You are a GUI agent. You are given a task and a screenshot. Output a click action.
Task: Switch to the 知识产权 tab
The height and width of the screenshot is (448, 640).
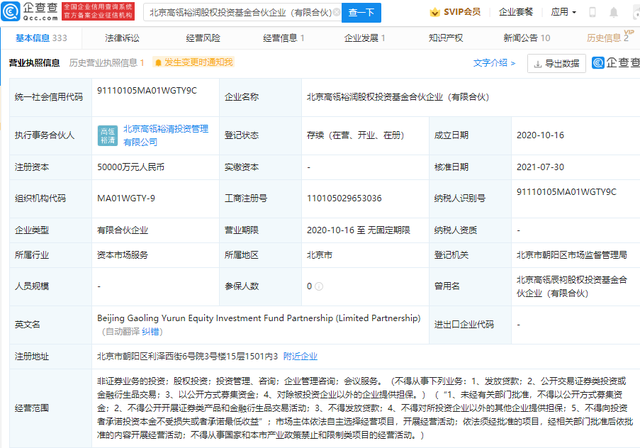click(x=446, y=38)
